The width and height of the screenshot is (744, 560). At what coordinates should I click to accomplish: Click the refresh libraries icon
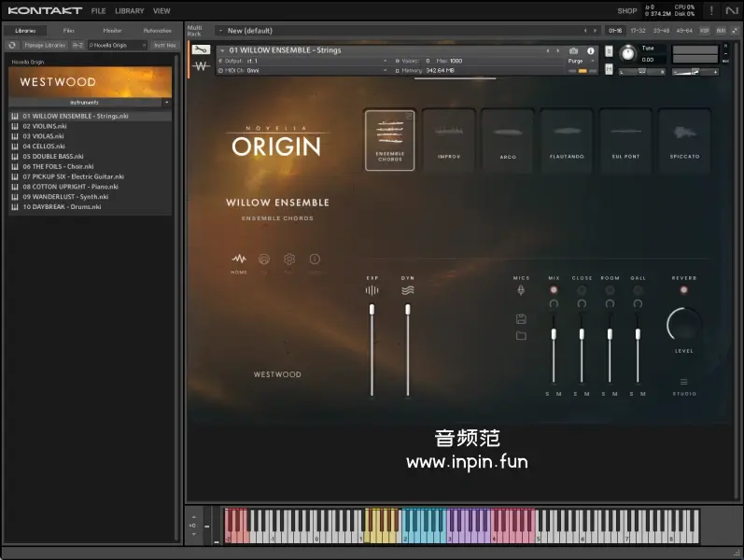(x=13, y=45)
